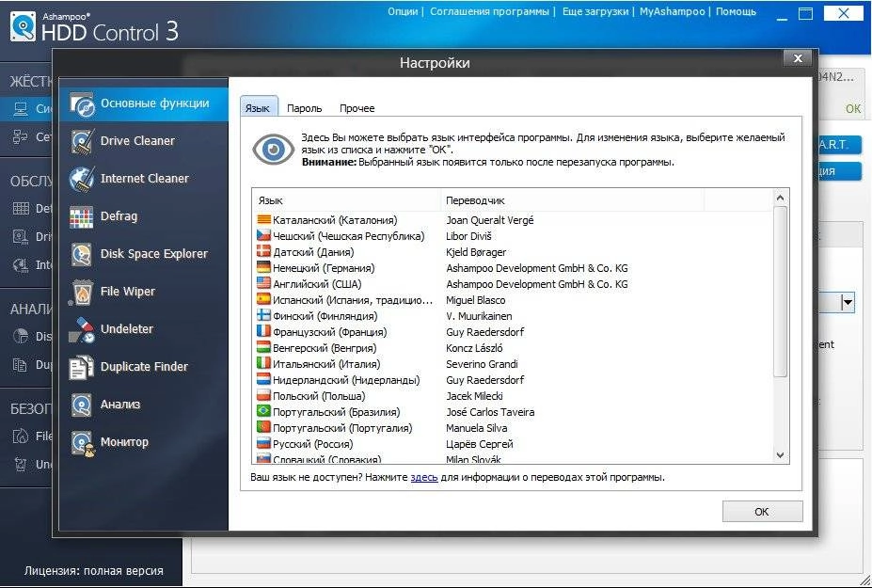Click the language list scroll-up arrow
The image size is (872, 588).
click(x=780, y=199)
